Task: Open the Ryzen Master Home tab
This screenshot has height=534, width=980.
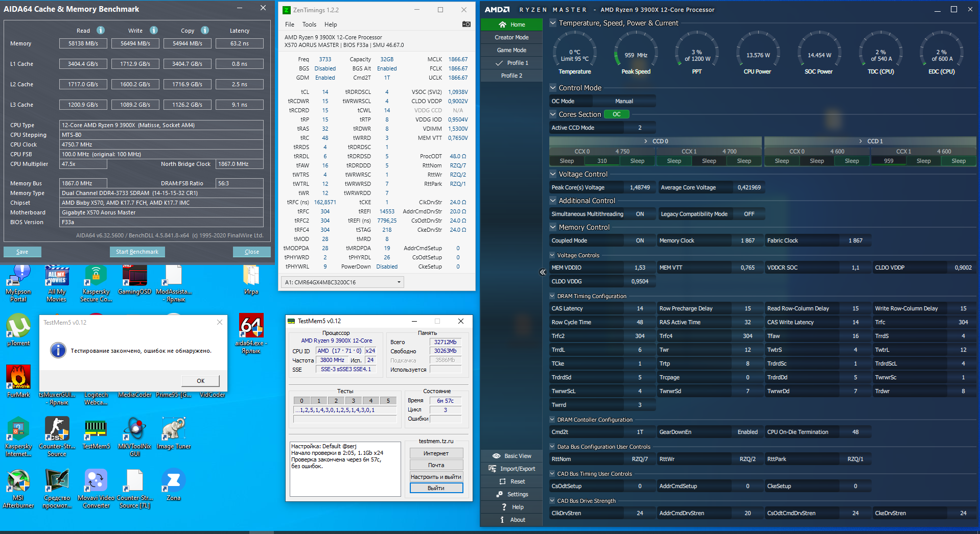Action: 511,25
